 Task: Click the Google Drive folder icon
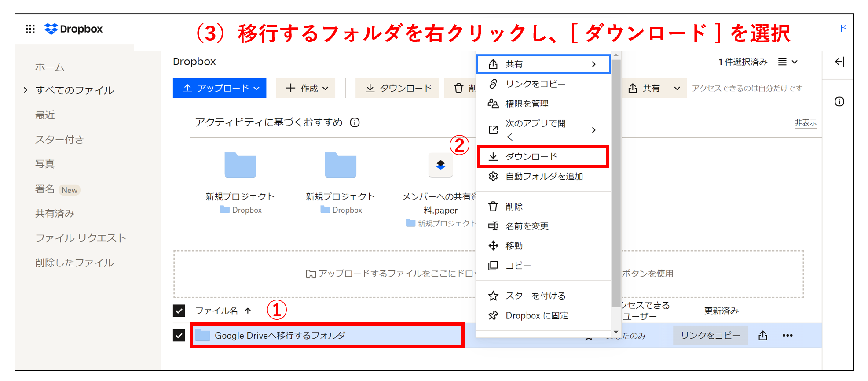point(202,335)
